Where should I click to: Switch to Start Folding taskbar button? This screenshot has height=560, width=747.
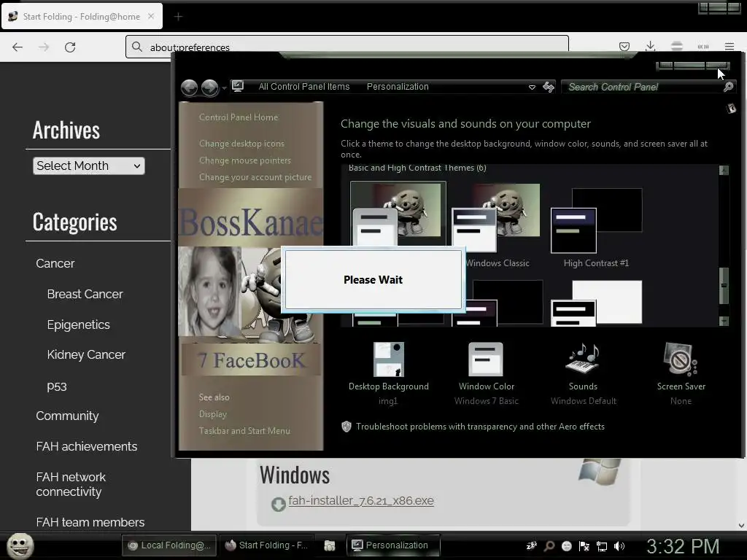tap(267, 545)
